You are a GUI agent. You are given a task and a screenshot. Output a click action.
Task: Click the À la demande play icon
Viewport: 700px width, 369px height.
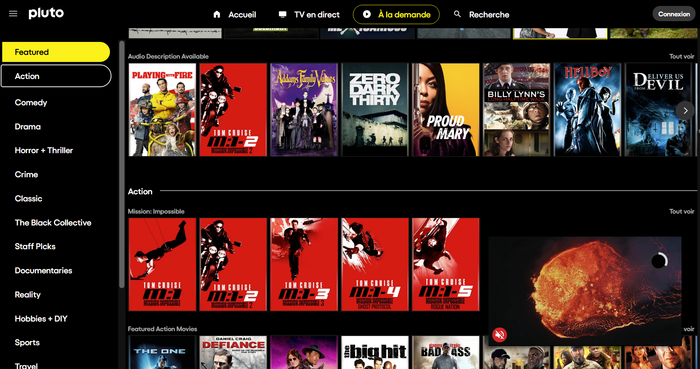pyautogui.click(x=367, y=14)
